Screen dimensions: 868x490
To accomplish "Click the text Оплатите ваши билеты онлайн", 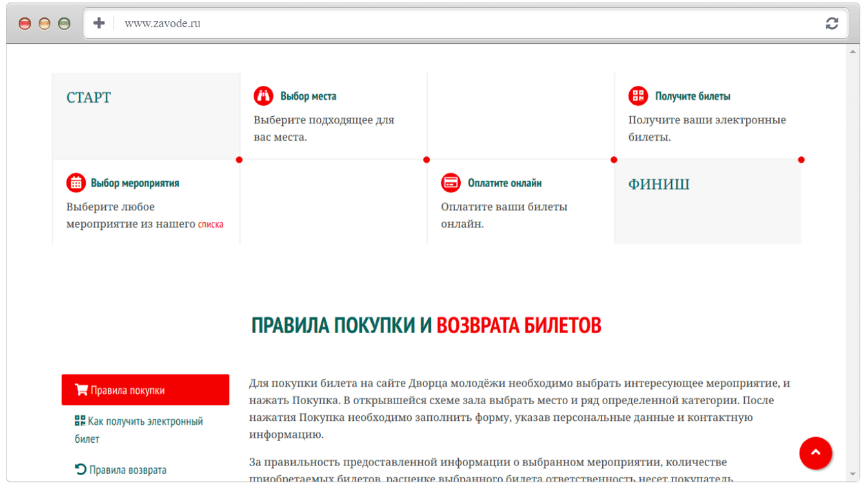I will [504, 216].
